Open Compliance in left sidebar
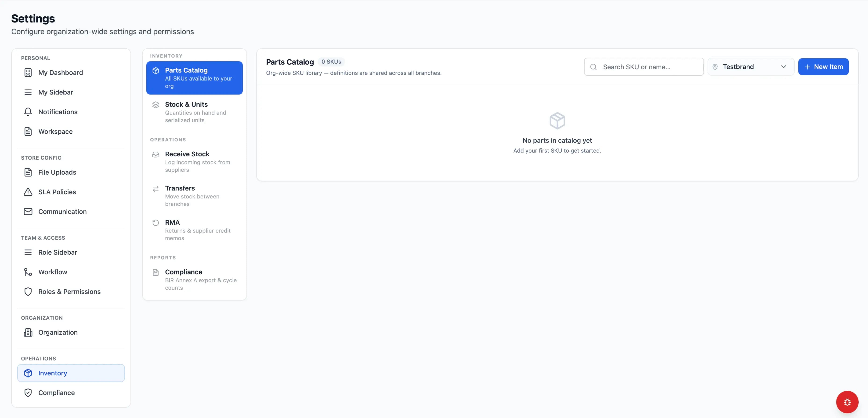The width and height of the screenshot is (868, 418). (71, 393)
